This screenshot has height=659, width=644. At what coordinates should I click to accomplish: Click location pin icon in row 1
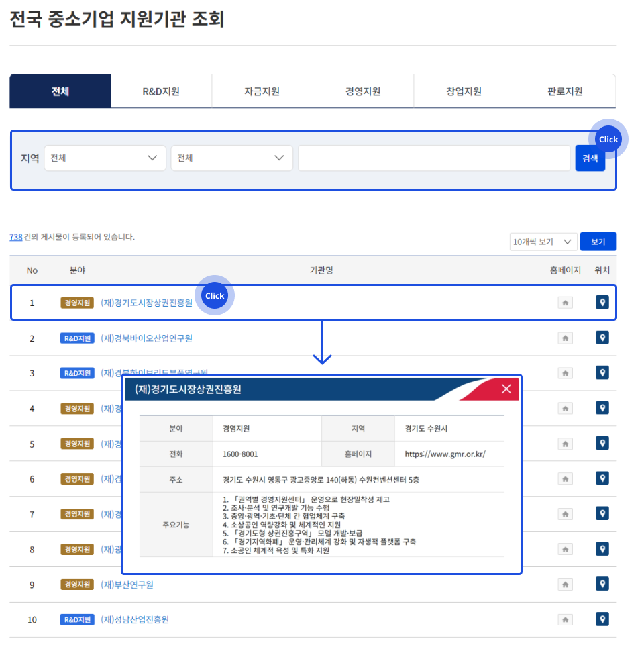pos(602,303)
